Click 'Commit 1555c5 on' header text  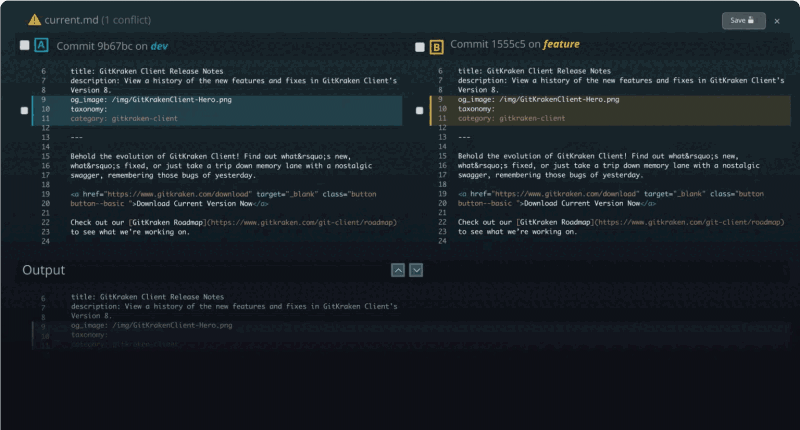(495, 44)
